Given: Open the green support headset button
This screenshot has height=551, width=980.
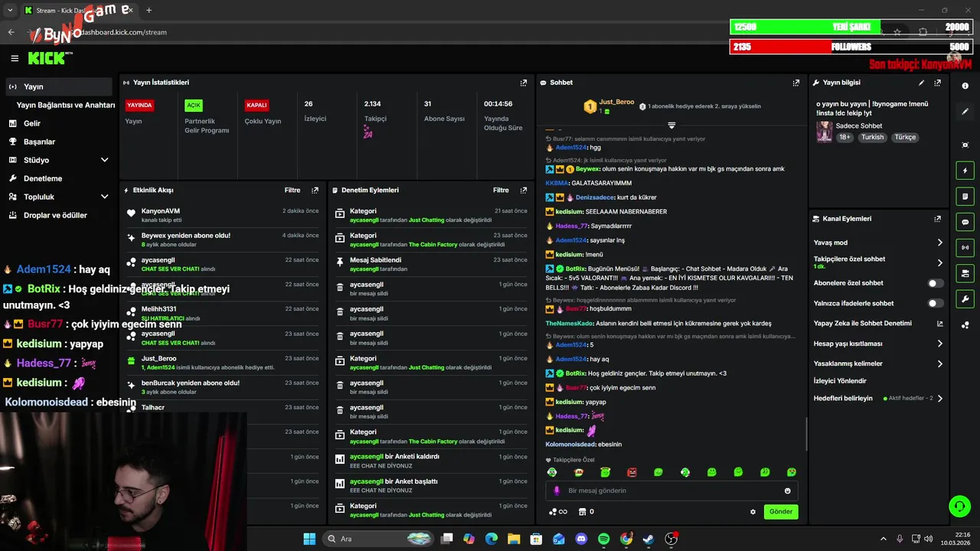Looking at the screenshot, I should [959, 506].
